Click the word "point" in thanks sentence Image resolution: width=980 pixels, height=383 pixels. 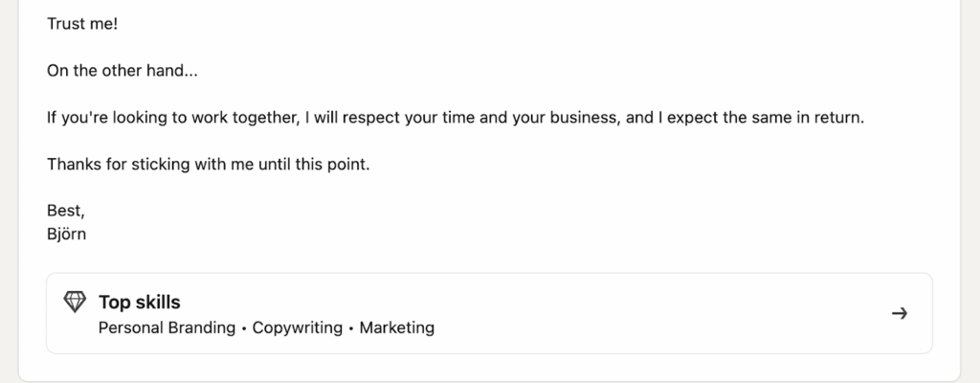[346, 165]
